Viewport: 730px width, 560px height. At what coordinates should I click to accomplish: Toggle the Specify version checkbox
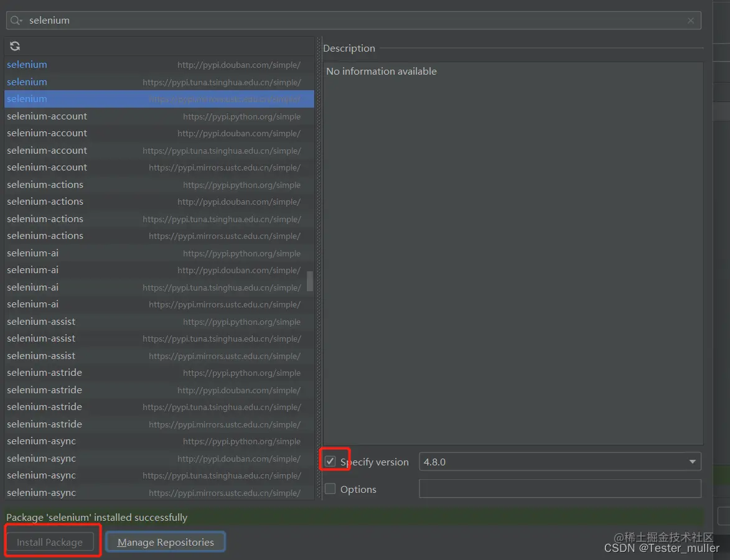click(330, 461)
